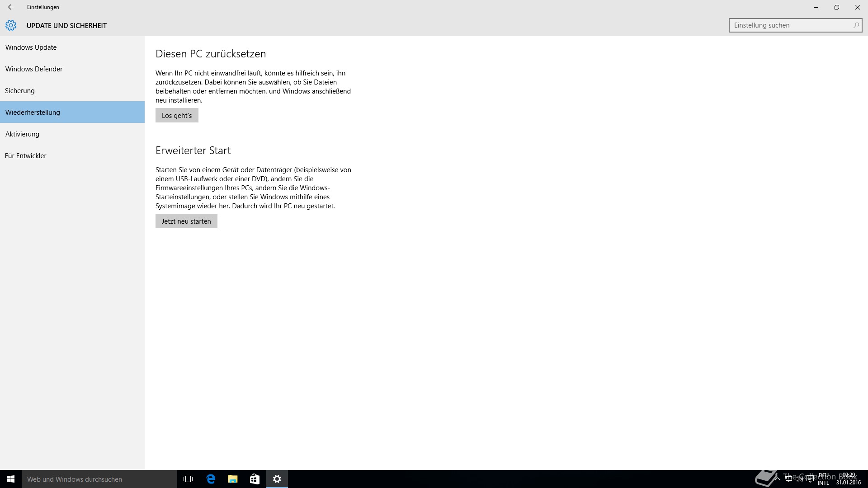Open the taskbar clock 09:29

(849, 479)
